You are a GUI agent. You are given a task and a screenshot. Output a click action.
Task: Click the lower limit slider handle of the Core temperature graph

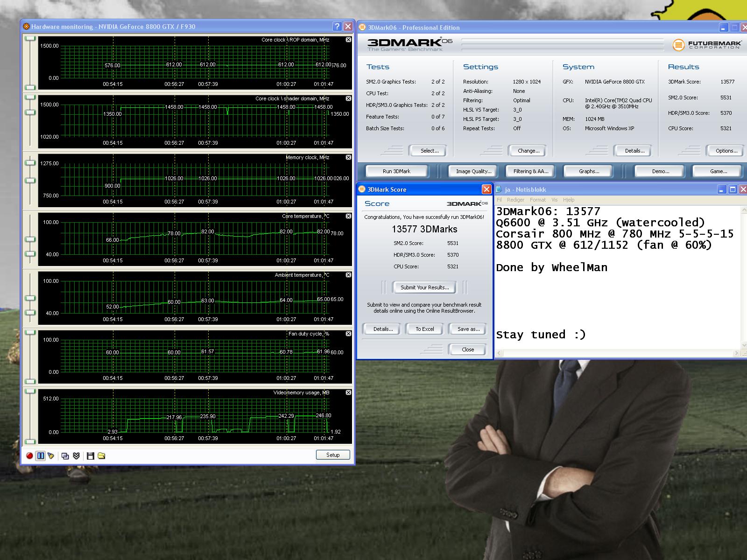click(x=30, y=254)
